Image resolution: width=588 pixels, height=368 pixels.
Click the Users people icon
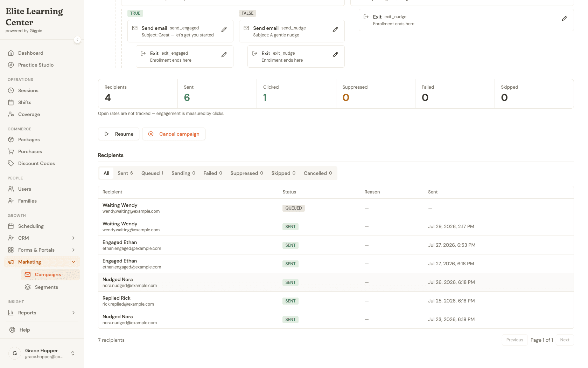click(11, 189)
